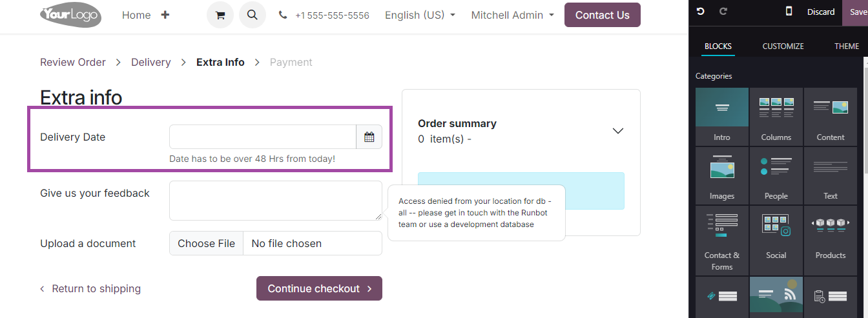Open the shopping cart icon
The height and width of the screenshot is (318, 868).
(x=220, y=15)
